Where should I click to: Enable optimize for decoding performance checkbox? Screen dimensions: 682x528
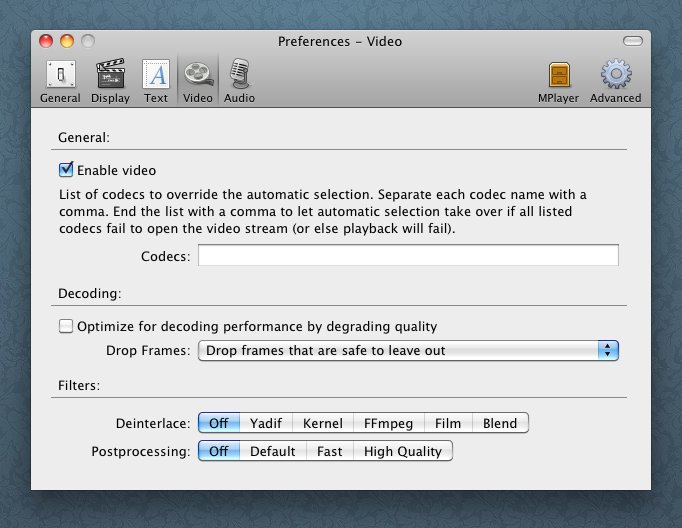(x=67, y=326)
